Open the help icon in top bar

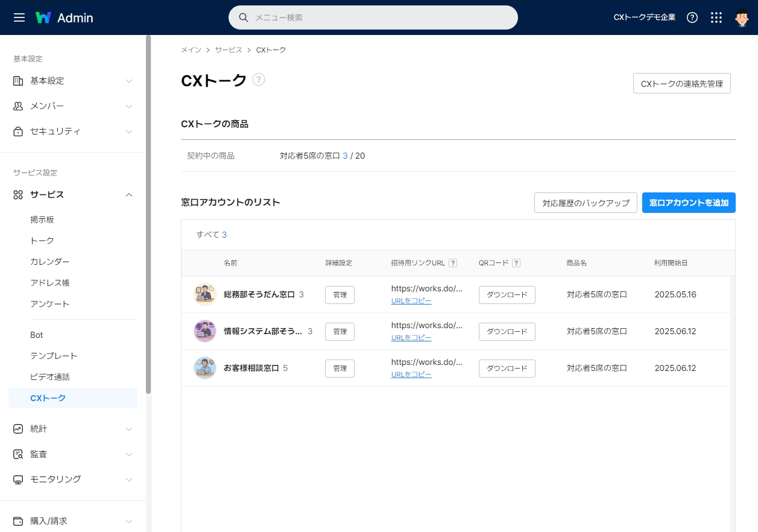(692, 17)
